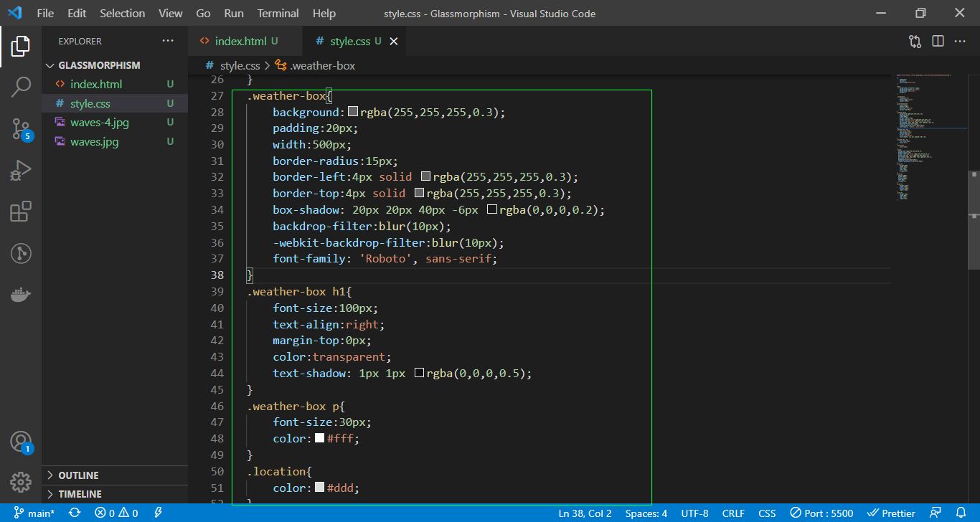Open the View menu
This screenshot has height=522, width=980.
click(x=171, y=13)
